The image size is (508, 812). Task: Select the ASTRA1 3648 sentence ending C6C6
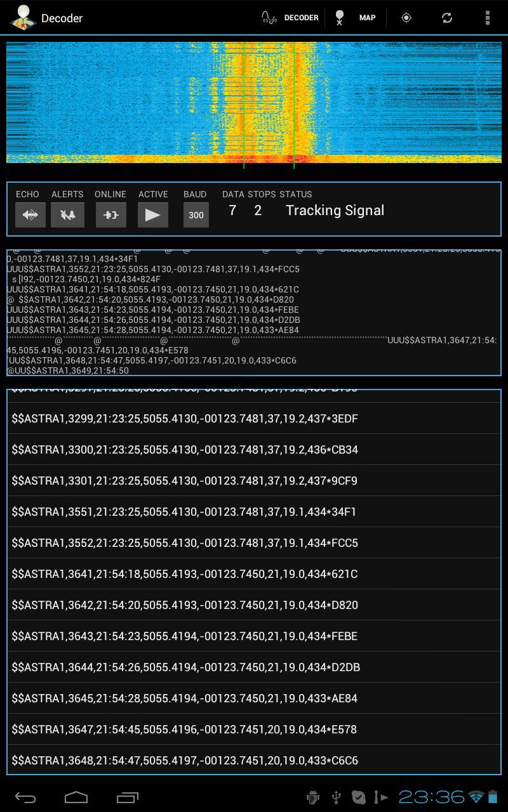pos(254,760)
